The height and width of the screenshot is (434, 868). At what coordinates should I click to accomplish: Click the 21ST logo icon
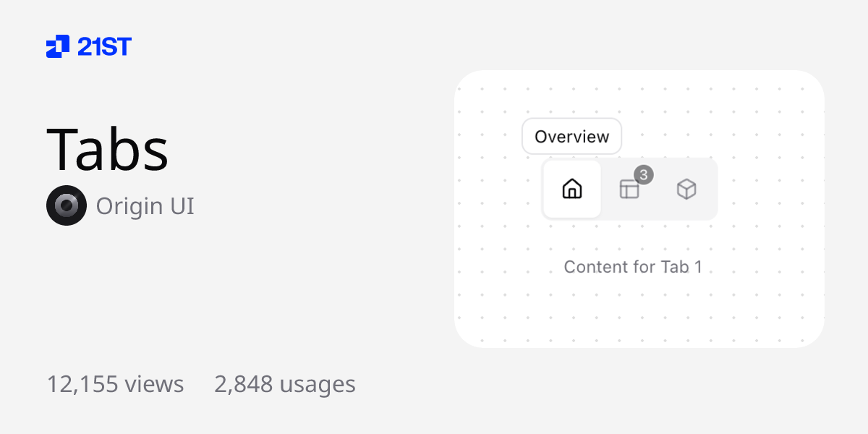point(58,46)
